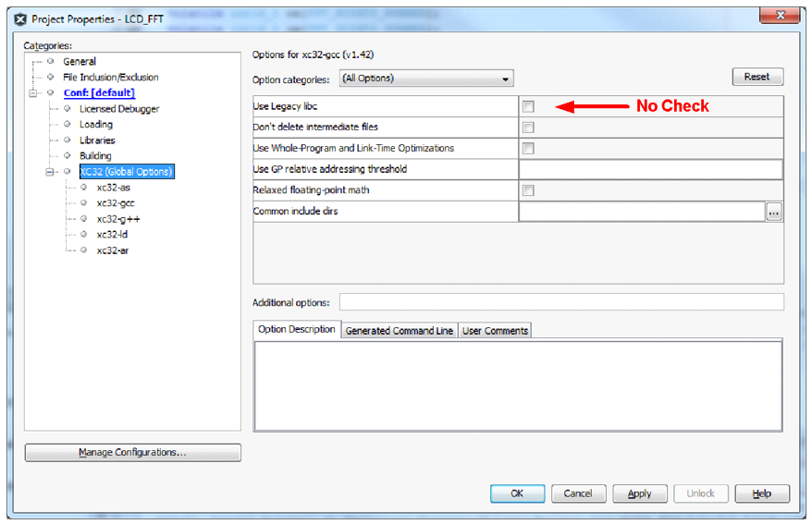
Task: Click the Use Legacy libc option label
Action: [285, 106]
